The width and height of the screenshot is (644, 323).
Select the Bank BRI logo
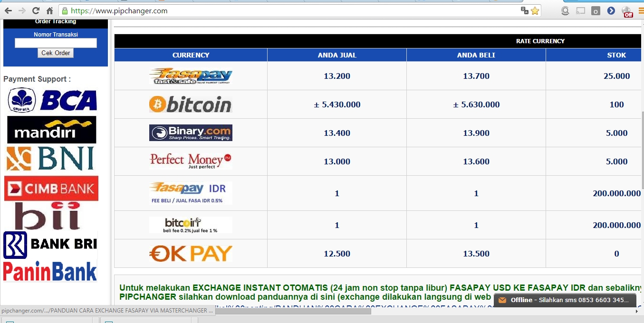pyautogui.click(x=50, y=245)
